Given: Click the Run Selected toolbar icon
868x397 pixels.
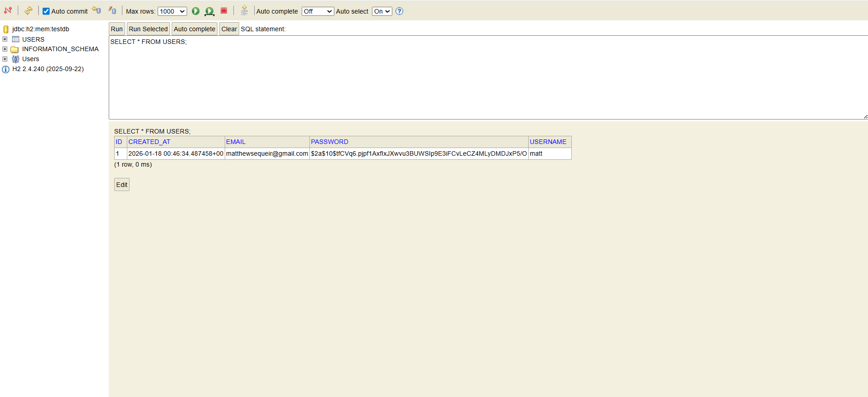Looking at the screenshot, I should coord(209,11).
